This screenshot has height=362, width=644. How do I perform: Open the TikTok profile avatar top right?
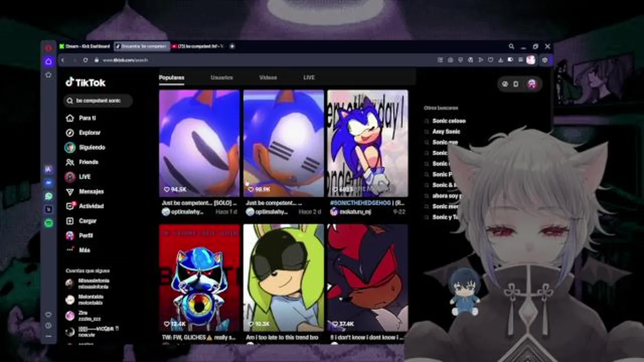click(532, 84)
